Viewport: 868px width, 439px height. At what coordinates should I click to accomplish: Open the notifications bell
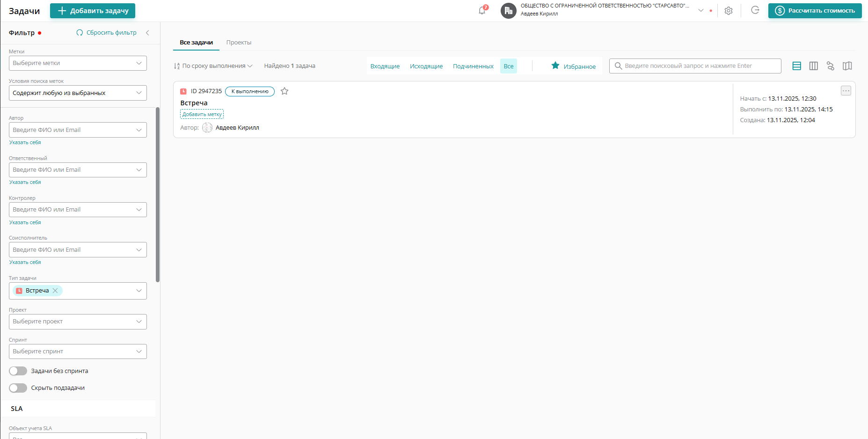[482, 10]
